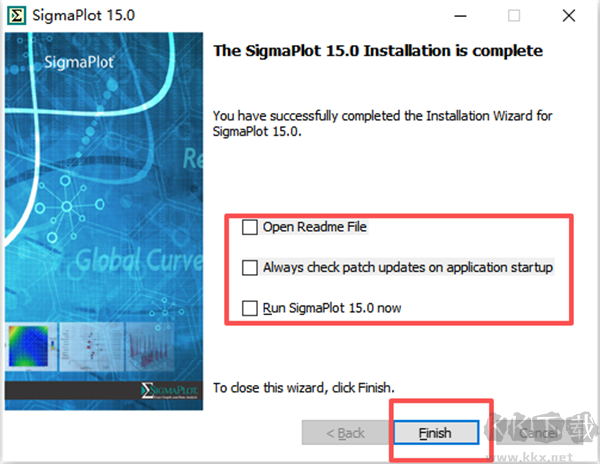This screenshot has height=464, width=600.
Task: Go to previous step with Back button
Action: (x=345, y=433)
